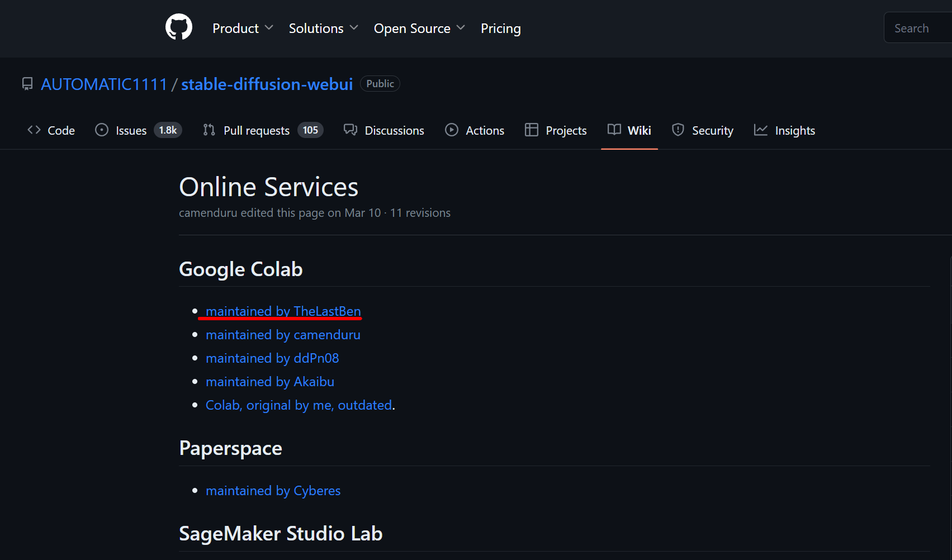
Task: Click the Google Colab heading
Action: pyautogui.click(x=241, y=269)
